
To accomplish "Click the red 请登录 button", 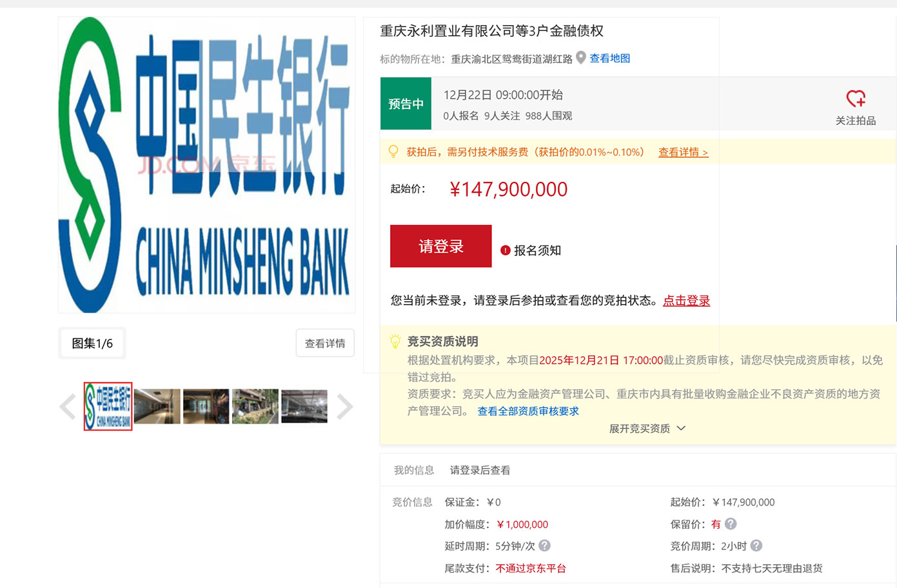I will pyautogui.click(x=441, y=246).
